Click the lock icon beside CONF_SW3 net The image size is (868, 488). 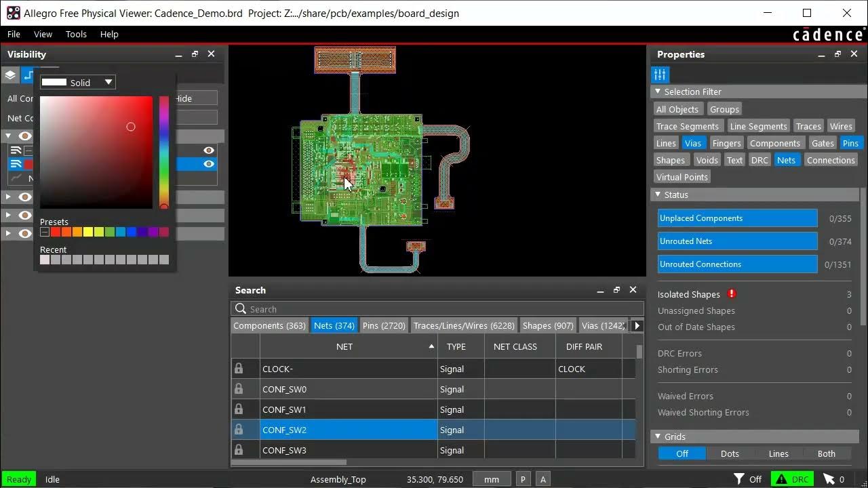239,450
